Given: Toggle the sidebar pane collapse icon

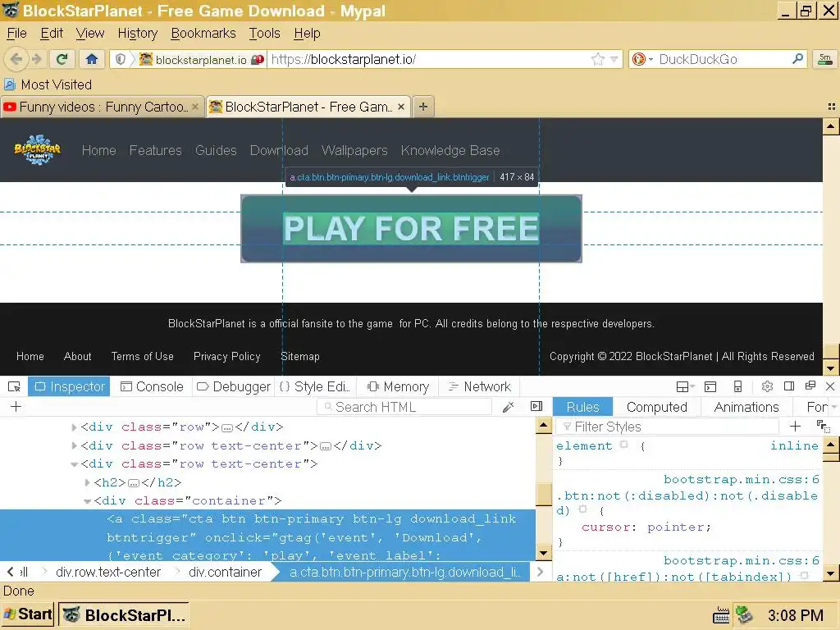Looking at the screenshot, I should (x=536, y=407).
